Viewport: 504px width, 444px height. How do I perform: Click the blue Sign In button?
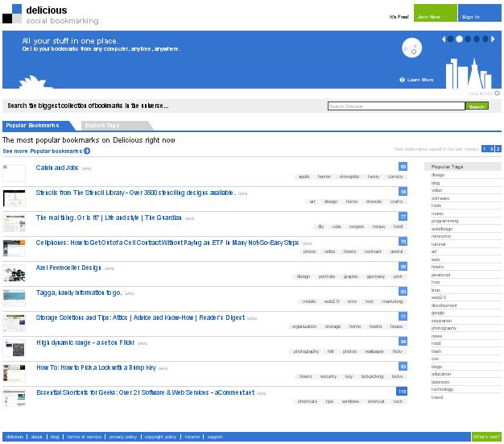click(x=480, y=13)
